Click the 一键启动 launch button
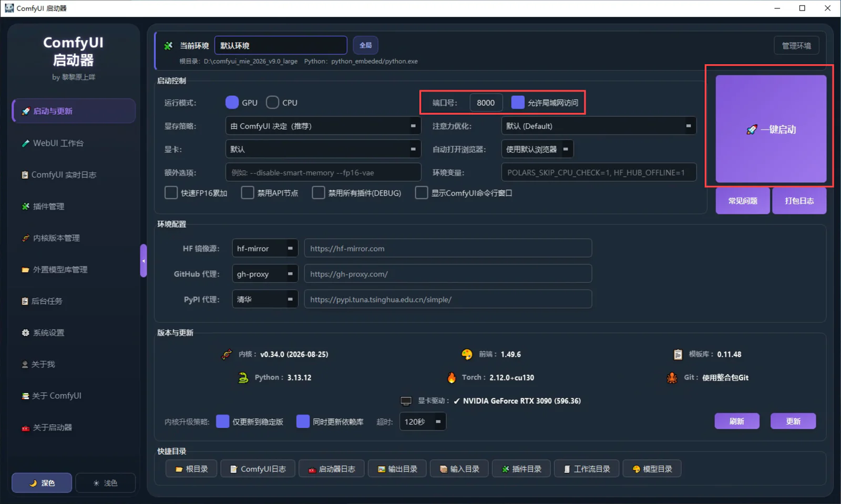The width and height of the screenshot is (841, 504). pyautogui.click(x=771, y=129)
